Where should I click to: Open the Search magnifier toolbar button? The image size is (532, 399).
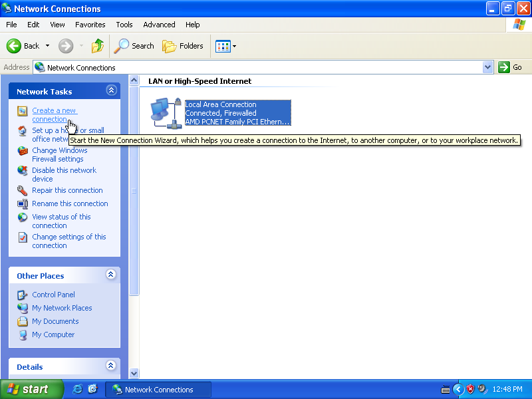click(134, 46)
